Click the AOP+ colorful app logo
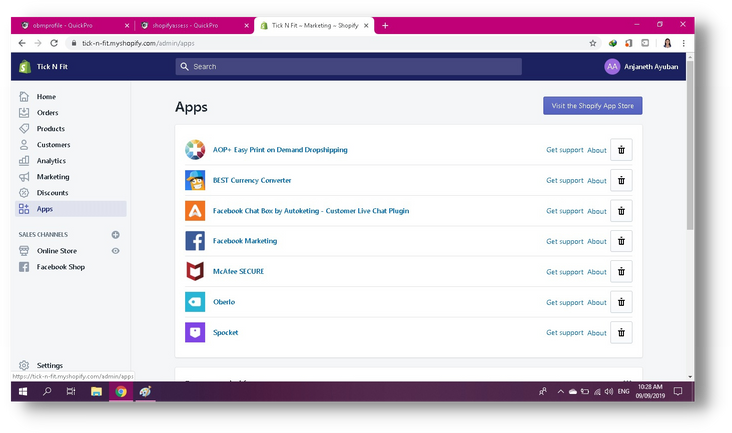 pos(195,150)
